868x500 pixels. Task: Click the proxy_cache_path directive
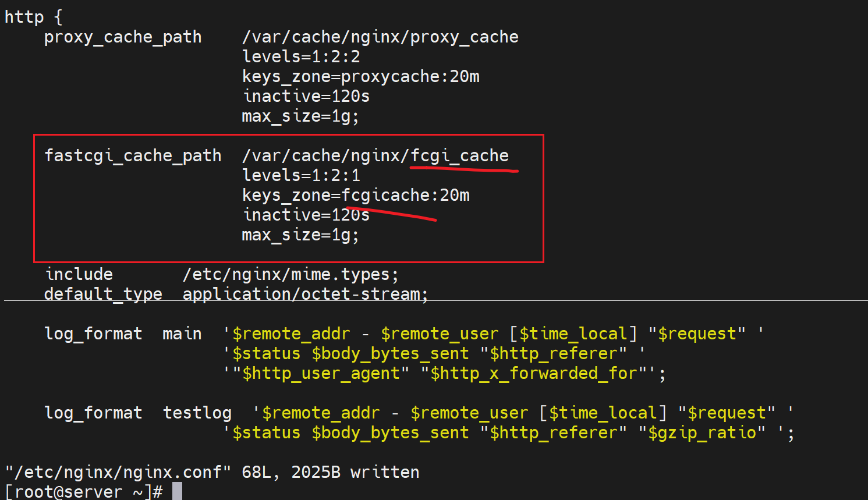click(123, 37)
